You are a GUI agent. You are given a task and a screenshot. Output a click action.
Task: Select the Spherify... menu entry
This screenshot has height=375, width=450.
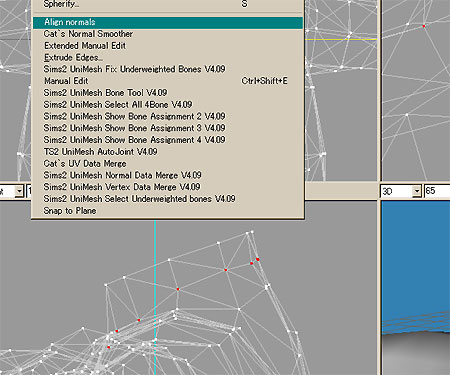[x=168, y=5]
